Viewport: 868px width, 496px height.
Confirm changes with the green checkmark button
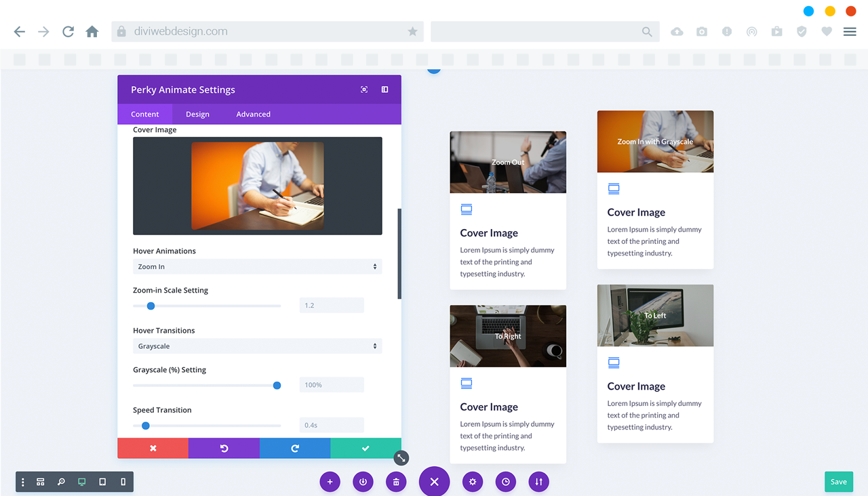pyautogui.click(x=366, y=449)
